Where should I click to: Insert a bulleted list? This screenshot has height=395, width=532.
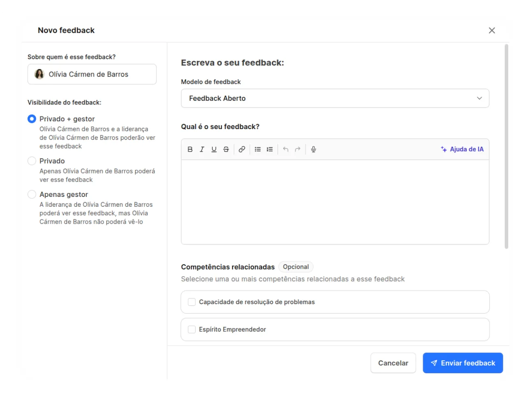pos(258,149)
